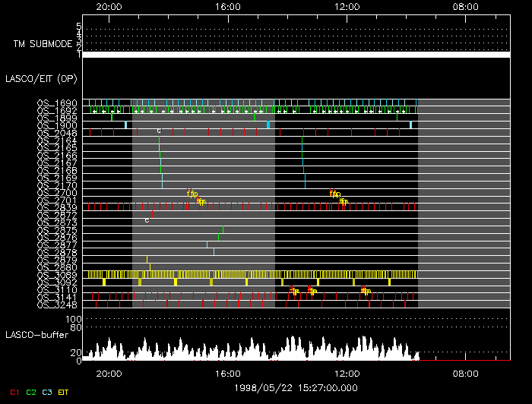This screenshot has width=532, height=404.
Task: Click the 08:00 label on top axis
Action: 465,7
